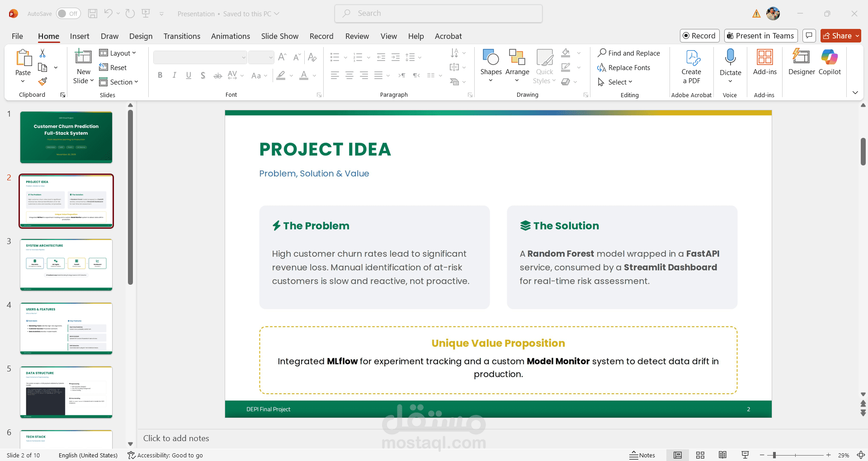Select the System Architecture slide thumbnail
This screenshot has height=461, width=868.
coord(66,265)
